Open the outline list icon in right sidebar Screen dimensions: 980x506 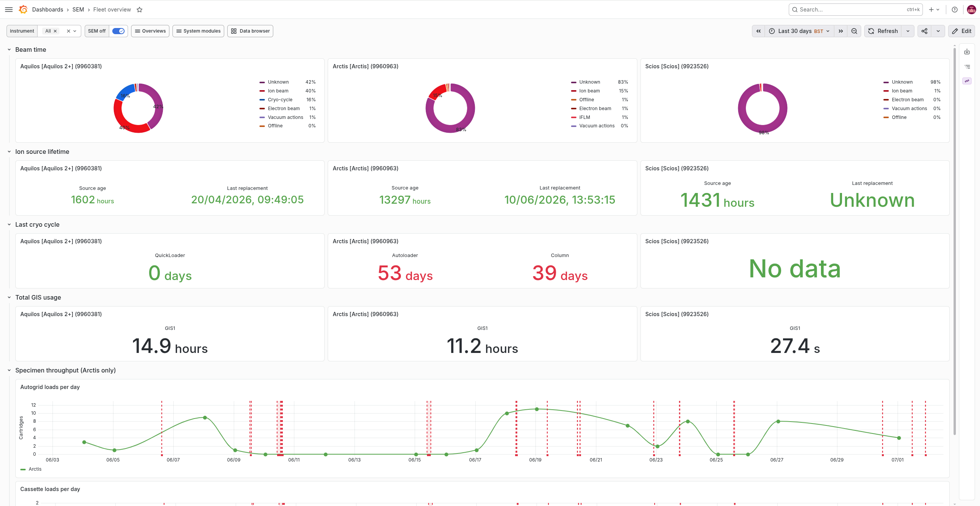pos(967,67)
